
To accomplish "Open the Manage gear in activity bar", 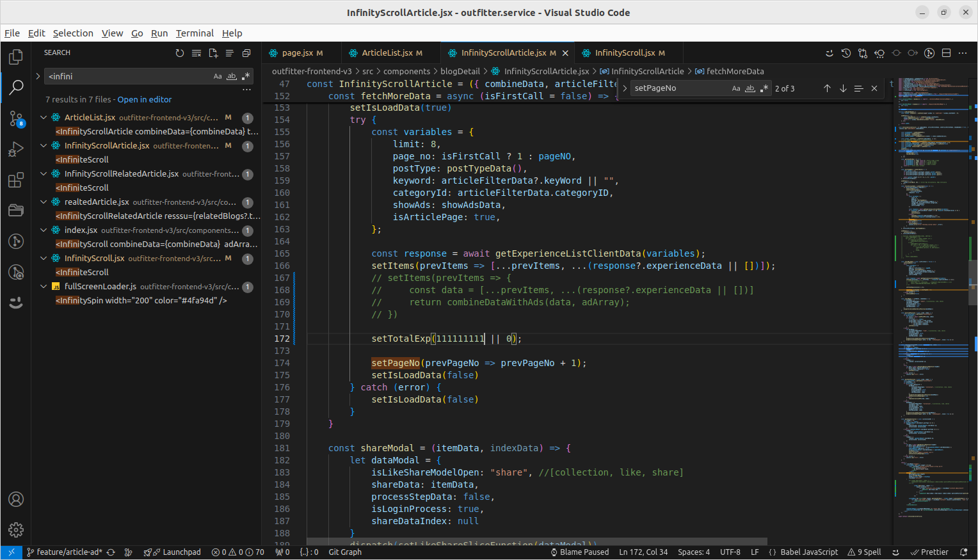I will [16, 530].
